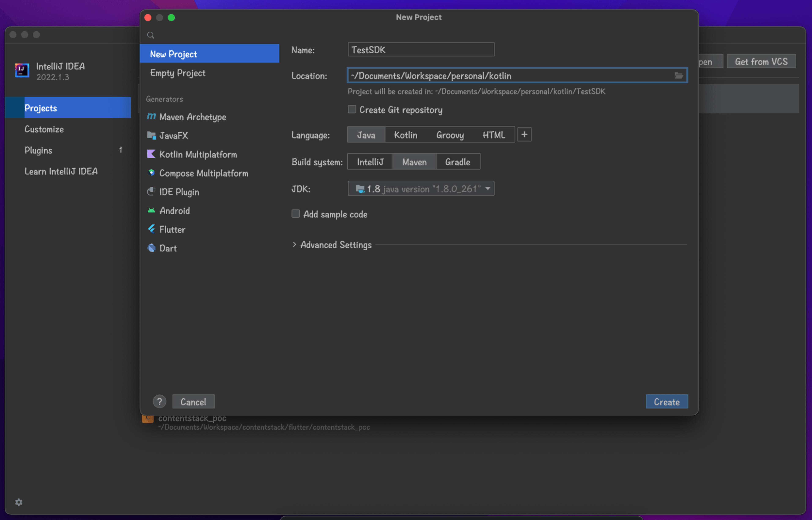
Task: Click the Maven Archetype label
Action: 193,117
